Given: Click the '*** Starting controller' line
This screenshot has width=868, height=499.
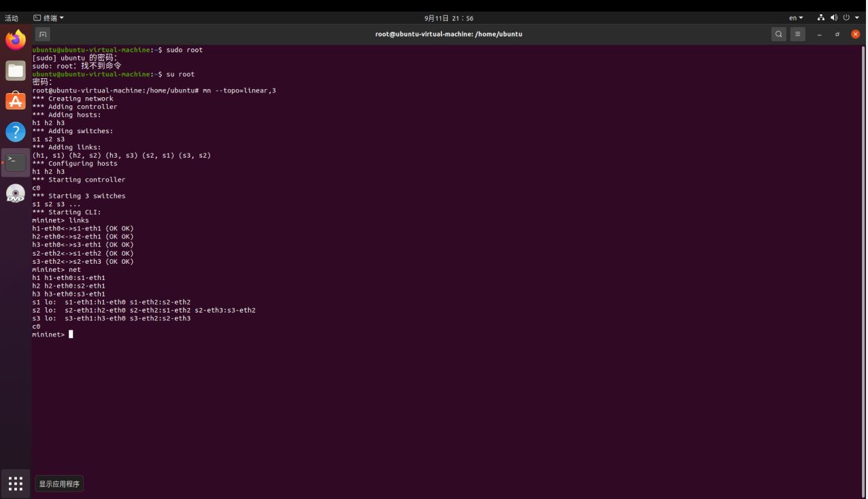Looking at the screenshot, I should (x=79, y=179).
